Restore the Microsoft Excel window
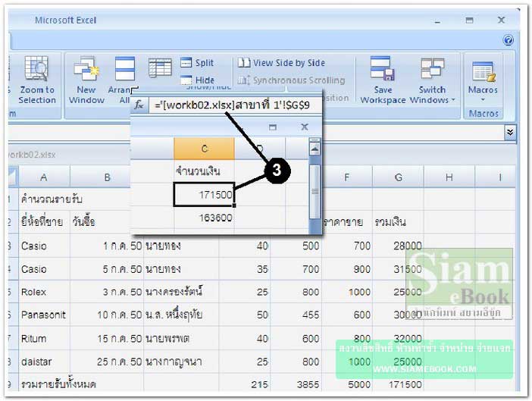532x401 pixels. tap(470, 20)
